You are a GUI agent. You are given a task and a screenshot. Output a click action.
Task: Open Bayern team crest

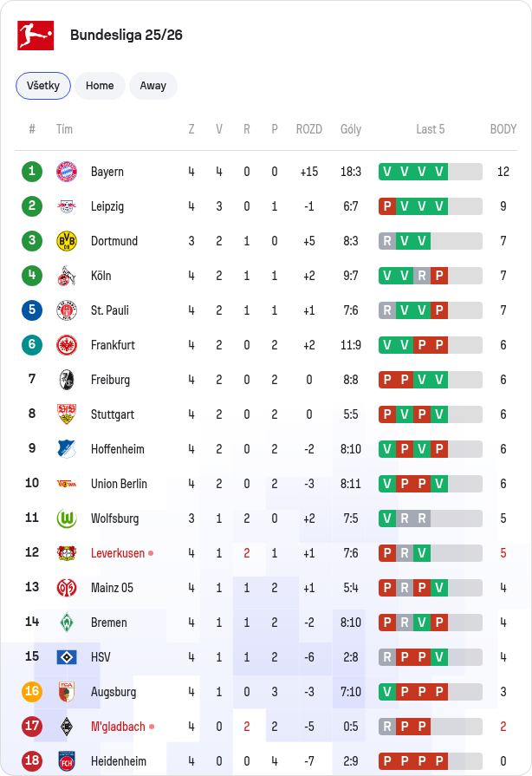tap(67, 172)
